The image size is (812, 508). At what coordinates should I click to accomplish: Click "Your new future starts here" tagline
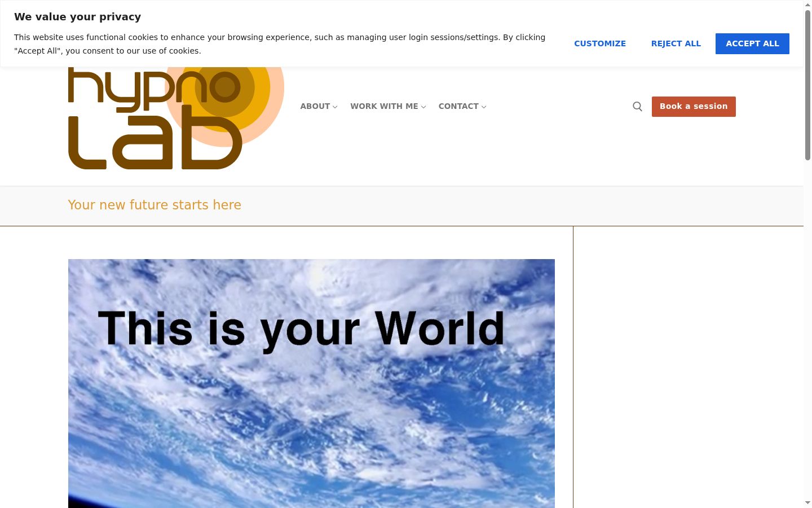point(155,205)
